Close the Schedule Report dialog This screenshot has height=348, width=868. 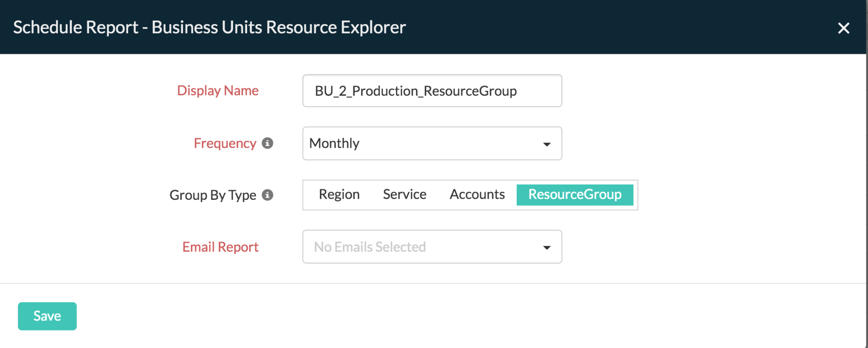coord(843,28)
